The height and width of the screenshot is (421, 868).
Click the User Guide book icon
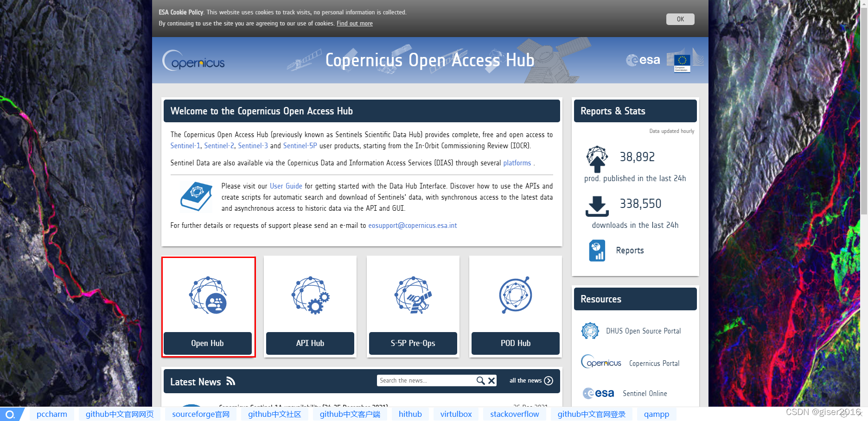[196, 197]
